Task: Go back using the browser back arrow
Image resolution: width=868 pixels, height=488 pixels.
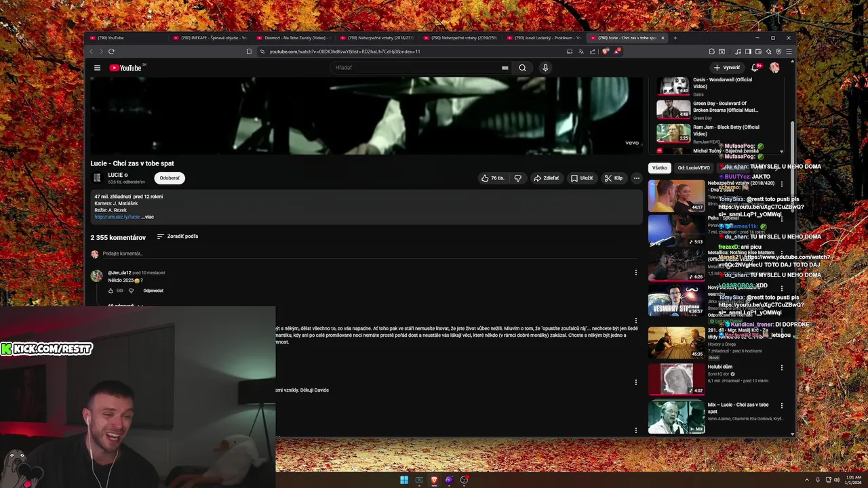Action: (x=92, y=52)
